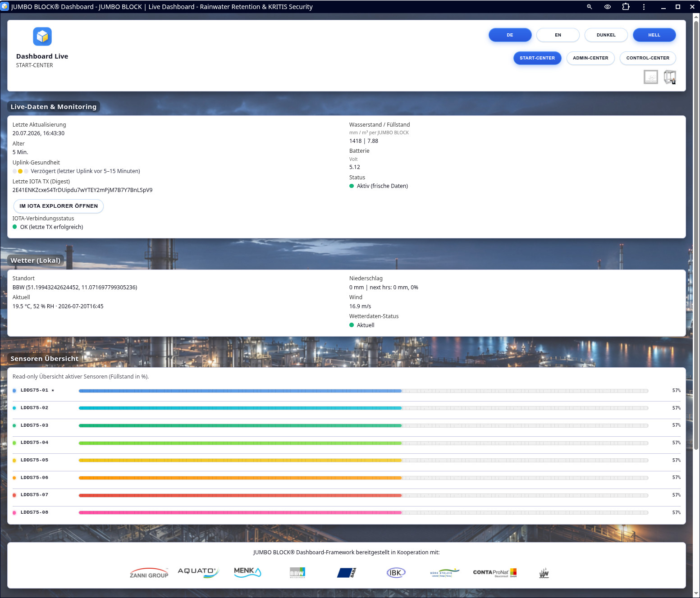Screen dimensions: 700x598
Task: Click the eye icon in title bar
Action: [x=608, y=7]
